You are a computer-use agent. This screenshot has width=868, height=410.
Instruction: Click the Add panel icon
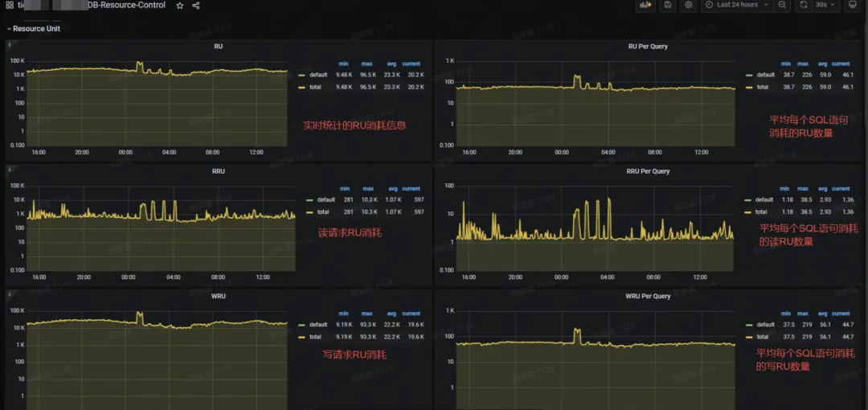[x=645, y=5]
